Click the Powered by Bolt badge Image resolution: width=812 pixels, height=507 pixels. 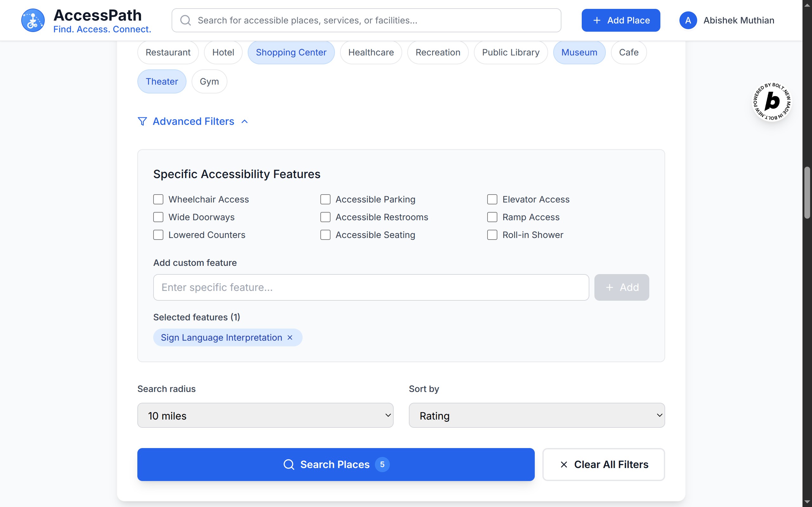(772, 102)
